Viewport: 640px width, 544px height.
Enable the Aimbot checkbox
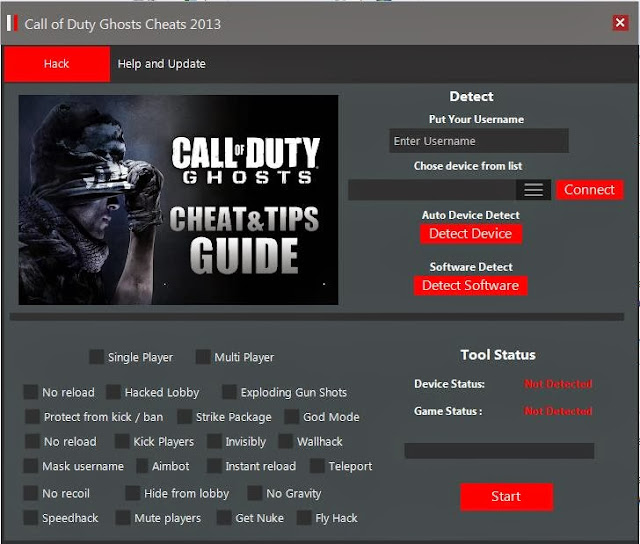click(x=142, y=466)
